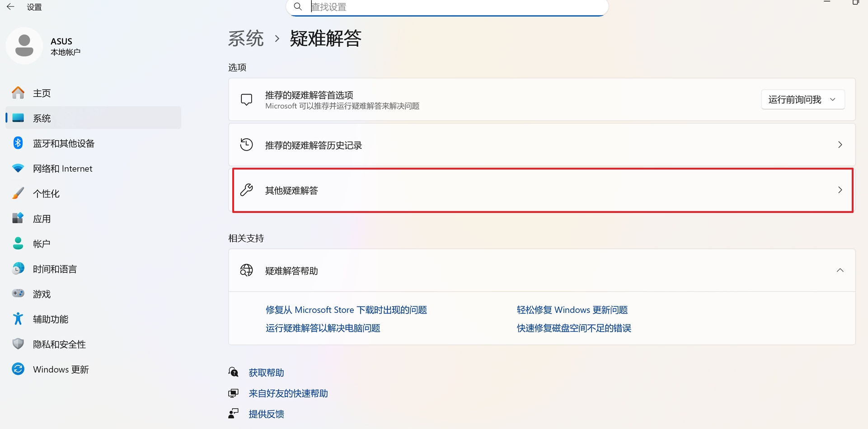Click the Bluetooth icon in sidebar
This screenshot has width=868, height=429.
point(18,143)
